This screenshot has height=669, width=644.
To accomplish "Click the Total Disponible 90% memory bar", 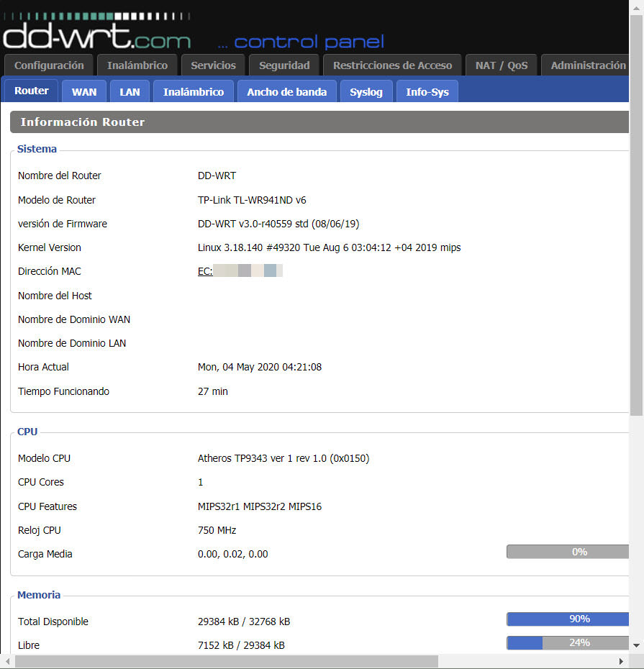I will tap(568, 619).
